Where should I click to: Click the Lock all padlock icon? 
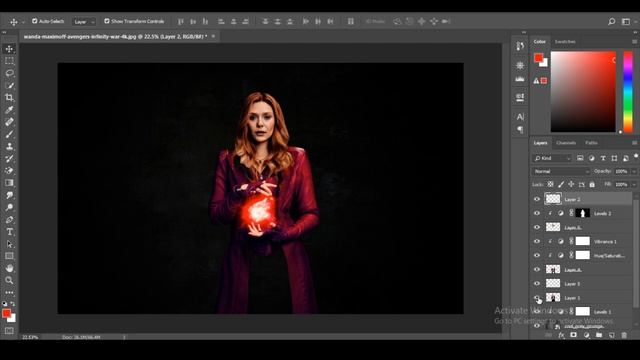coord(592,184)
